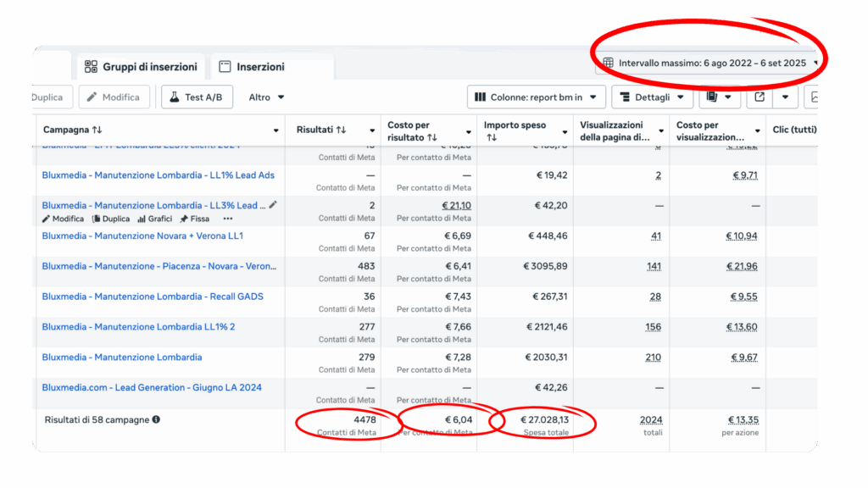Expand the Dettagli breakdown dropdown
This screenshot has width=868, height=488.
click(651, 97)
